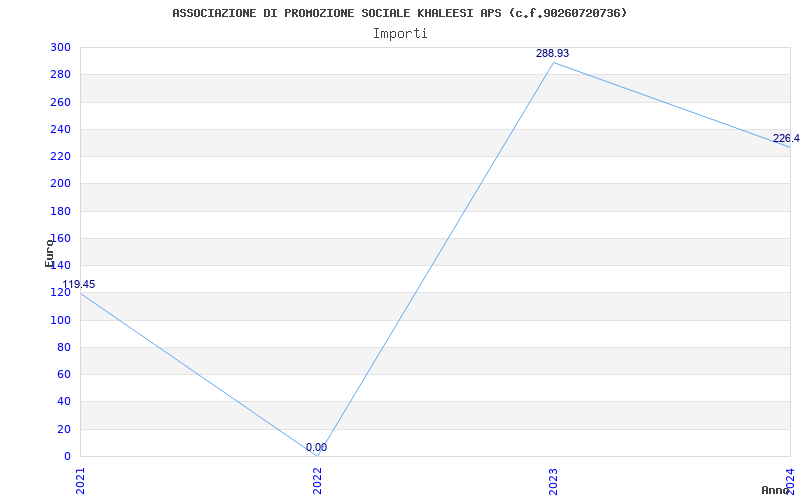Click the 260 y-axis tick label

[x=60, y=103]
